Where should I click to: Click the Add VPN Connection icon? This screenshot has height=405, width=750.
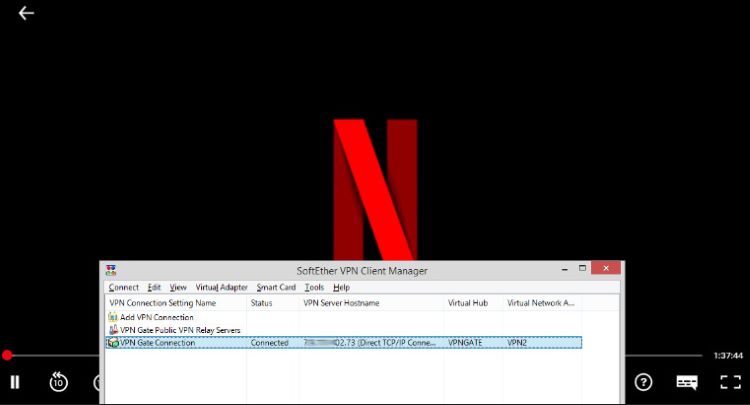113,317
